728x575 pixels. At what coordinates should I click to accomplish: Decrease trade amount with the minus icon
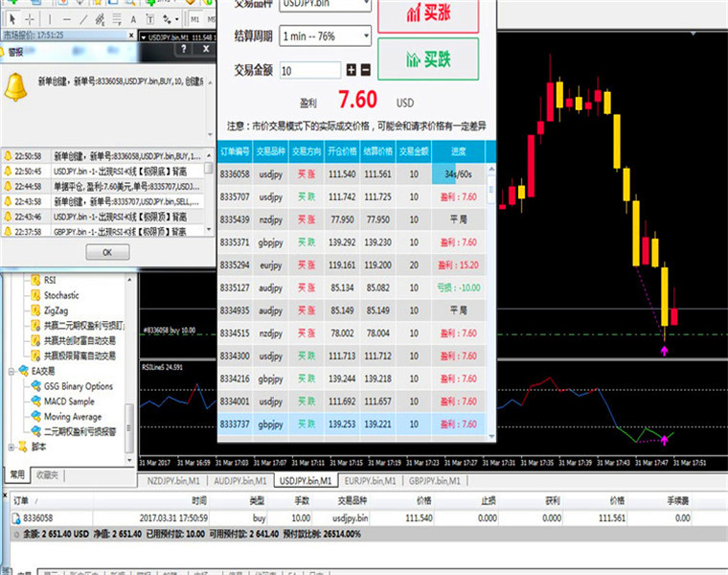pyautogui.click(x=366, y=70)
